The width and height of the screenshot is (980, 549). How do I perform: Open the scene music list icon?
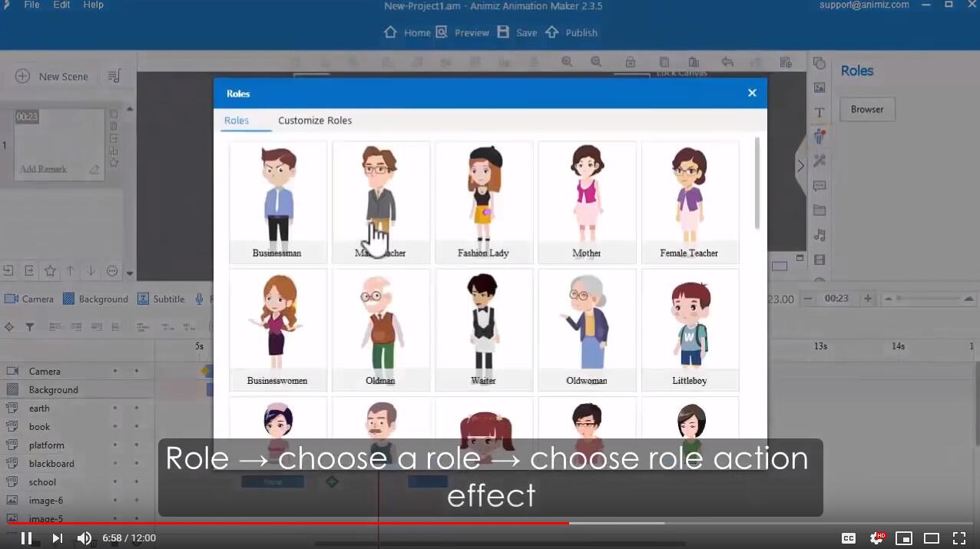(x=114, y=76)
